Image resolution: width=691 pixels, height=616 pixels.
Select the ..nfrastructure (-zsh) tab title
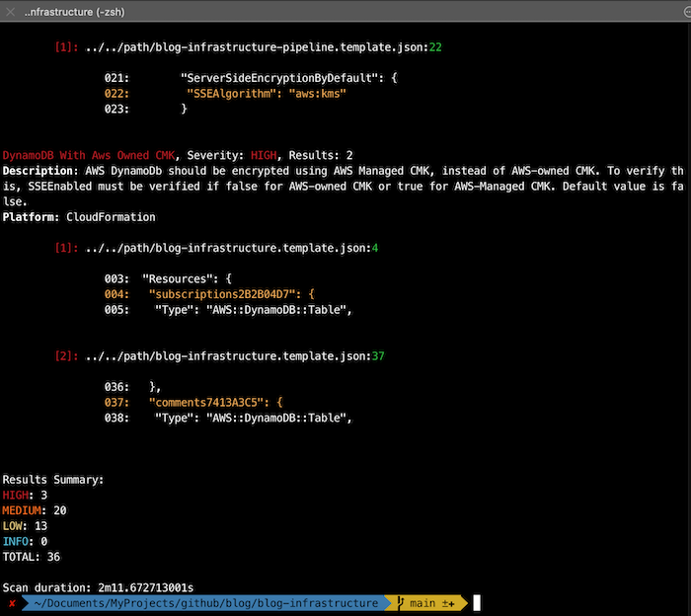pos(74,12)
